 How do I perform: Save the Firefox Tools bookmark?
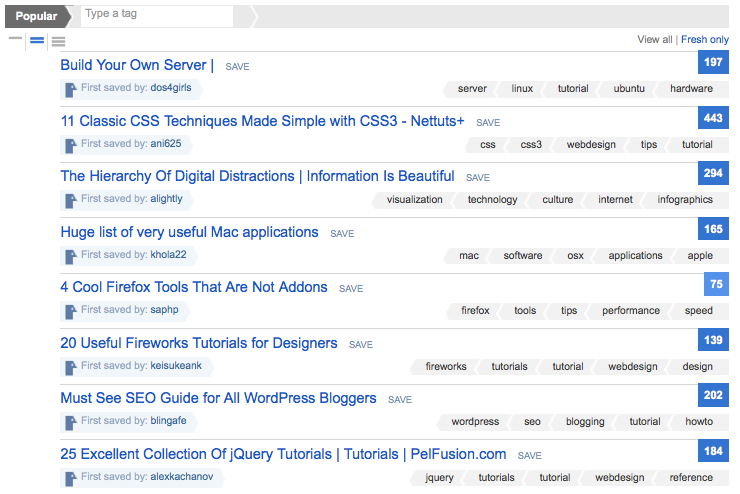click(x=351, y=289)
